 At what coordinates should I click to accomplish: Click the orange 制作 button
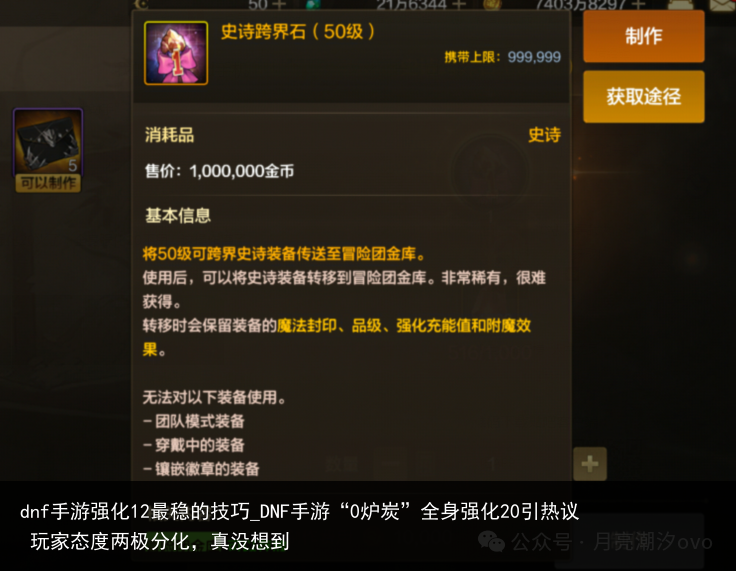click(644, 36)
